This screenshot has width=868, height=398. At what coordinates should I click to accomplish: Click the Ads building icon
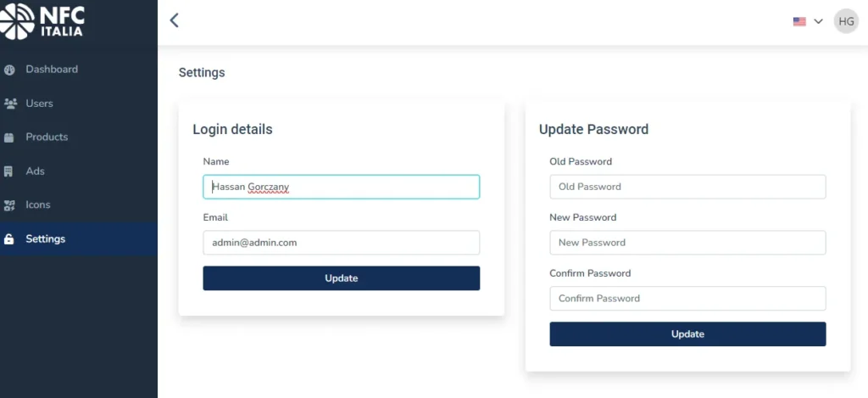9,171
